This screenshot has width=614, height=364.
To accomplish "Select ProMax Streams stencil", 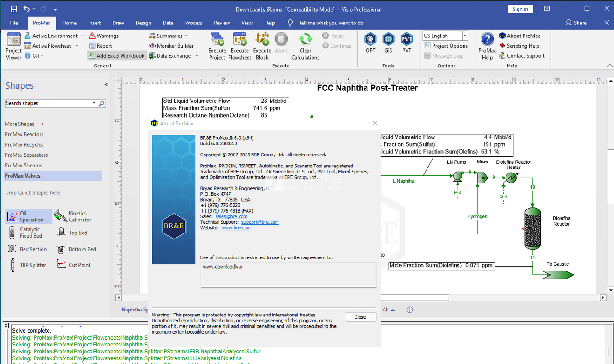I will pyautogui.click(x=24, y=165).
